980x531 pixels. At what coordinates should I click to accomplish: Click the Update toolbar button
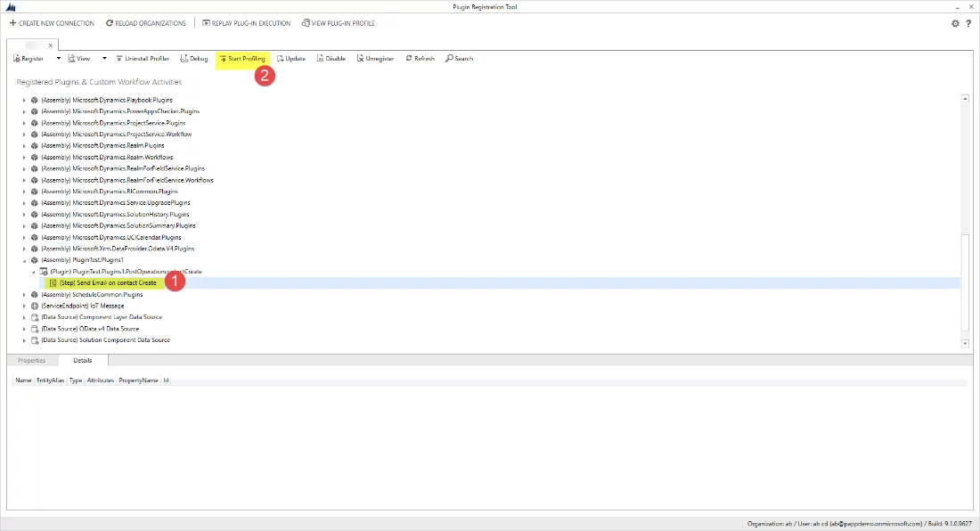[291, 59]
